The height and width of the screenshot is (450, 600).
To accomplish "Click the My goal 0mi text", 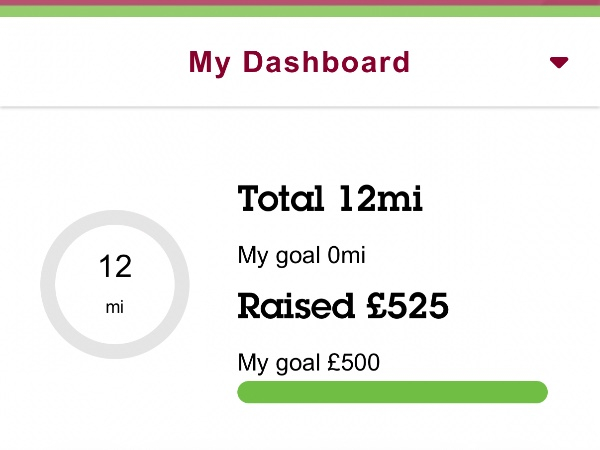I will click(x=301, y=256).
